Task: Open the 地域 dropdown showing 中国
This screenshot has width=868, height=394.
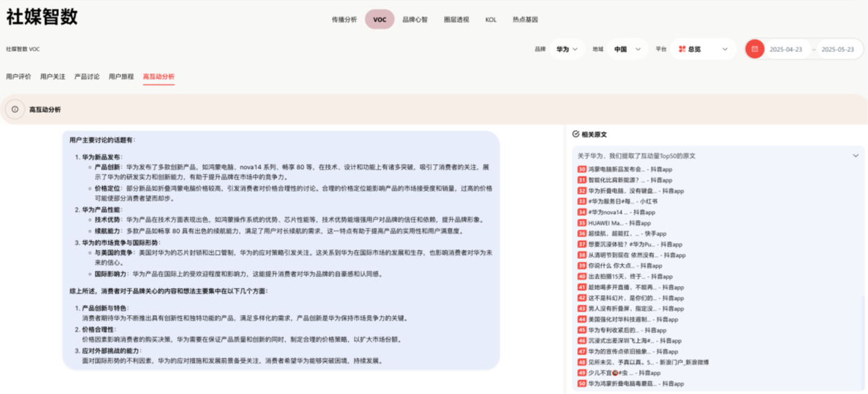Action: pos(628,49)
